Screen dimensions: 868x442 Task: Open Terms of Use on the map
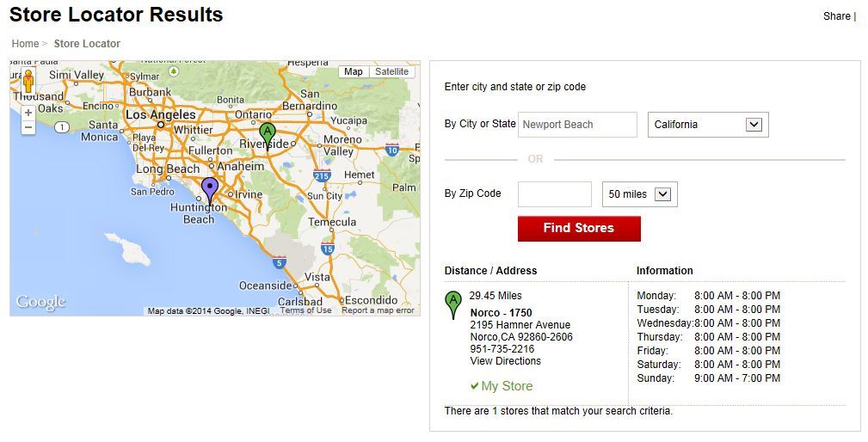click(x=305, y=310)
